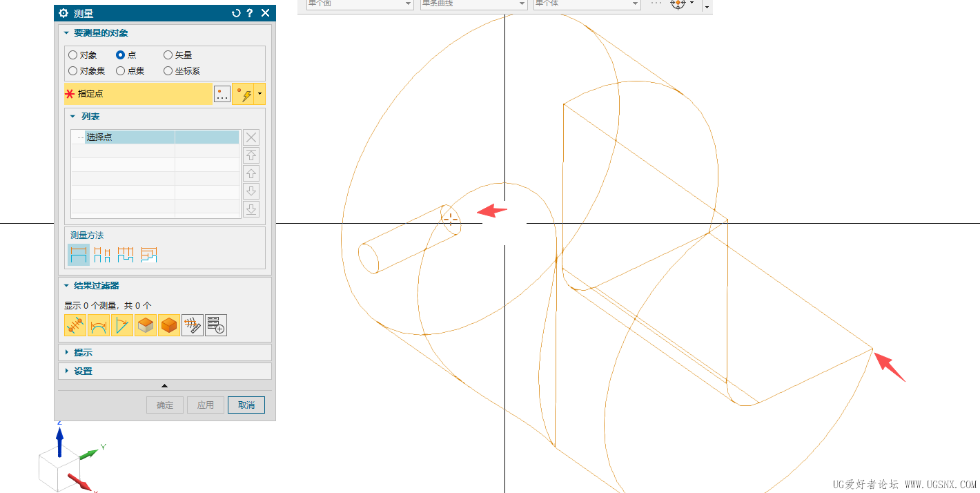Collapse the 要测量的对象 section
The height and width of the screenshot is (493, 980).
point(66,33)
